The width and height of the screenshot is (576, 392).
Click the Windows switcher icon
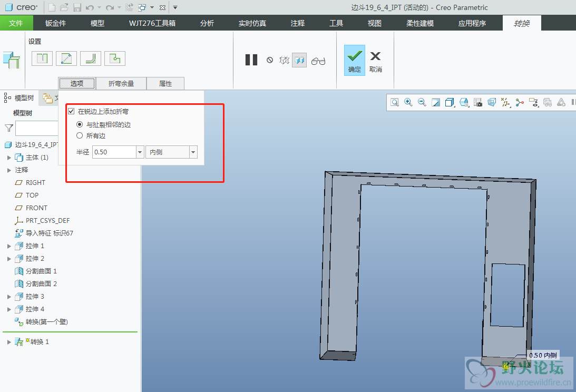click(142, 7)
